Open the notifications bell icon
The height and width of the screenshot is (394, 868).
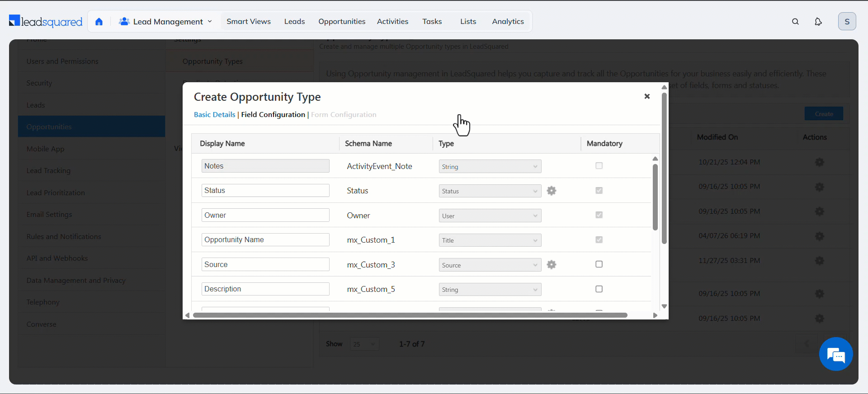pyautogui.click(x=818, y=22)
